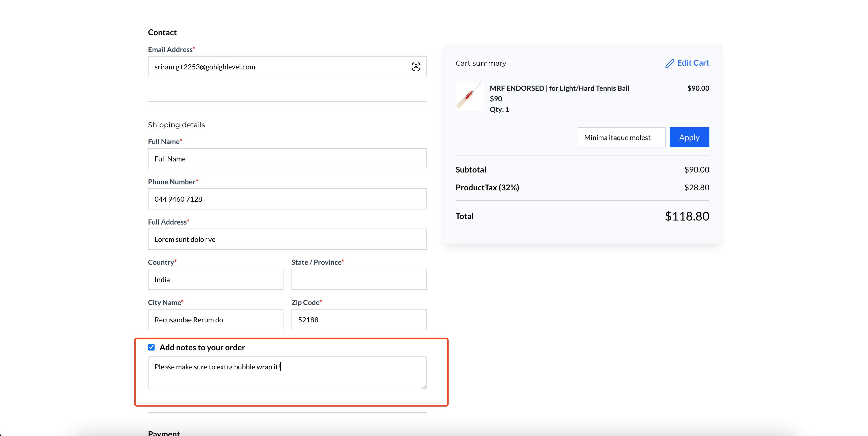Viewport: 868px width, 436px height.
Task: Click into the Full Name field
Action: pyautogui.click(x=287, y=159)
